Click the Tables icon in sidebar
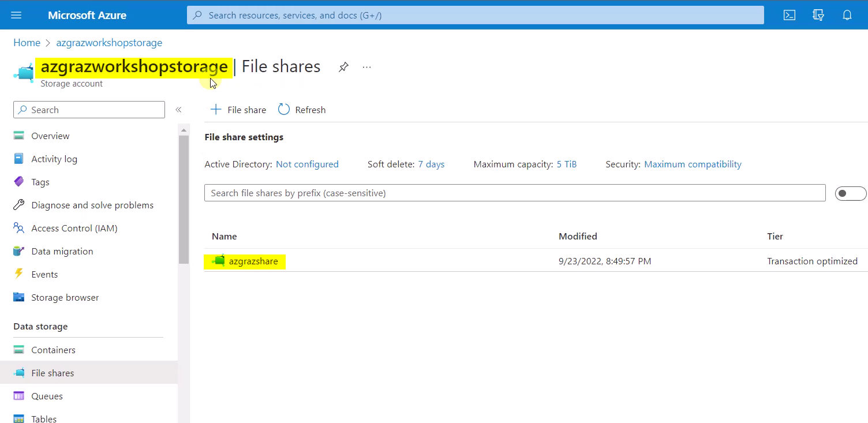This screenshot has width=868, height=423. click(x=19, y=419)
